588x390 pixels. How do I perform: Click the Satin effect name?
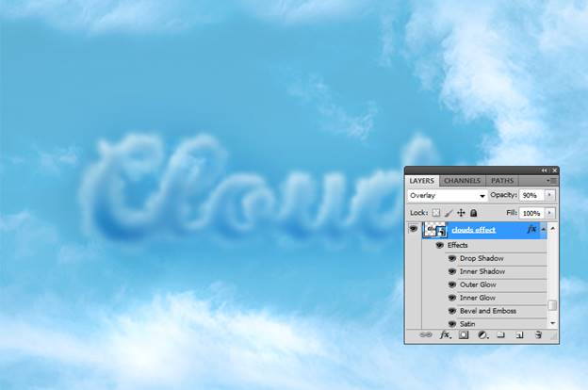coord(467,324)
